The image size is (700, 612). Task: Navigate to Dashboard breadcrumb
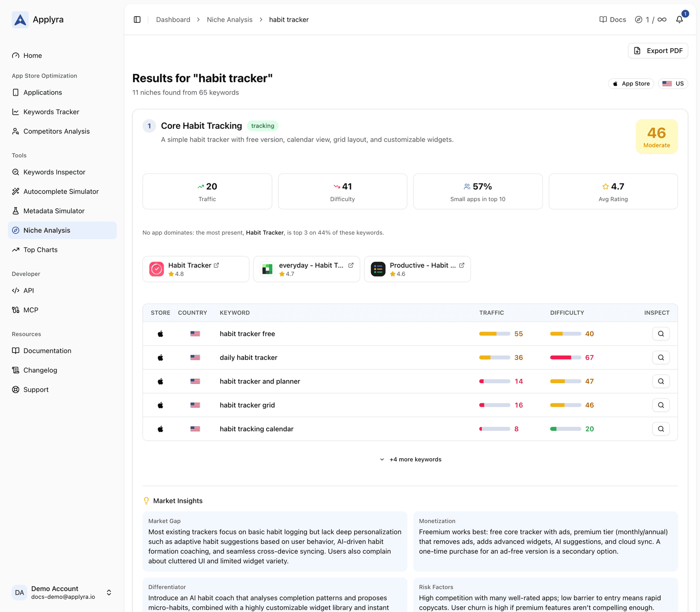[x=173, y=20]
